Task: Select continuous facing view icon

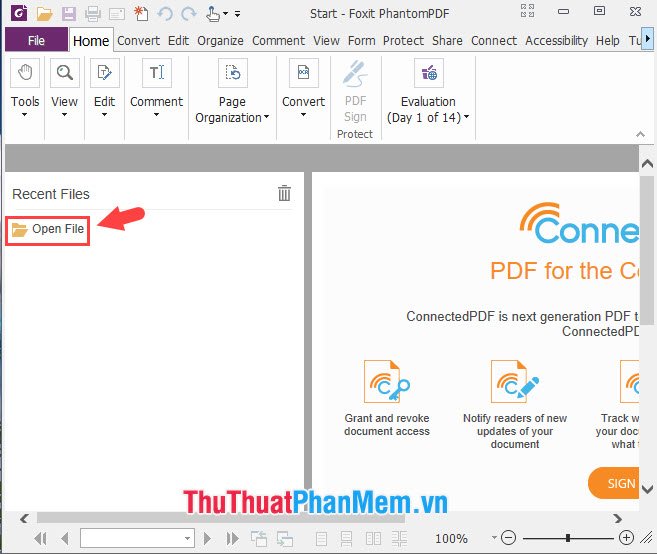Action: tap(399, 539)
